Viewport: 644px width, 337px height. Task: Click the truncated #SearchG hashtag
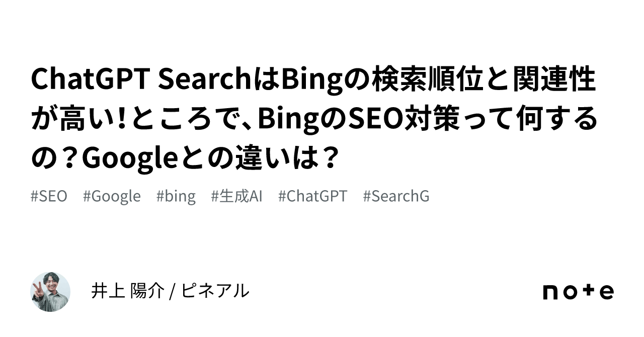click(396, 196)
